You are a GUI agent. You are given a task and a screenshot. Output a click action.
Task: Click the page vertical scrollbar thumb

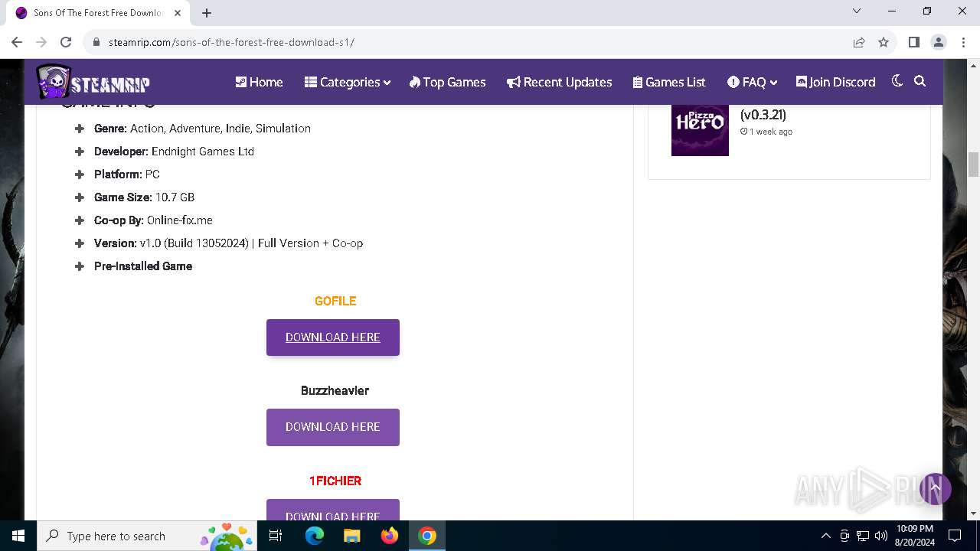[x=974, y=165]
